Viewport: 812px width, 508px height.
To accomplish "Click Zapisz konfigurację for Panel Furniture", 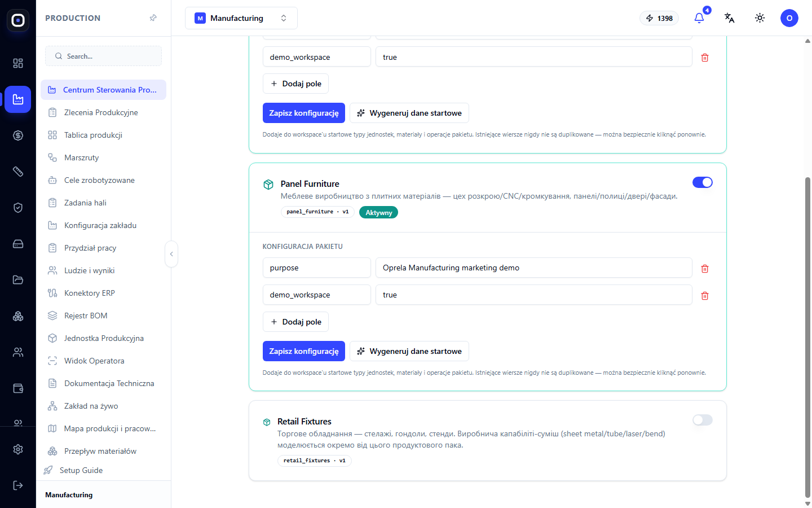I will pyautogui.click(x=304, y=351).
